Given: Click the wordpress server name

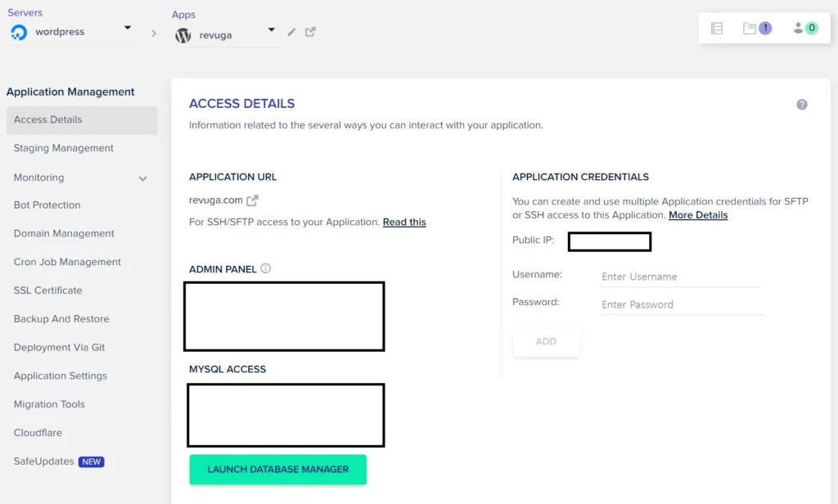Looking at the screenshot, I should click(x=60, y=32).
